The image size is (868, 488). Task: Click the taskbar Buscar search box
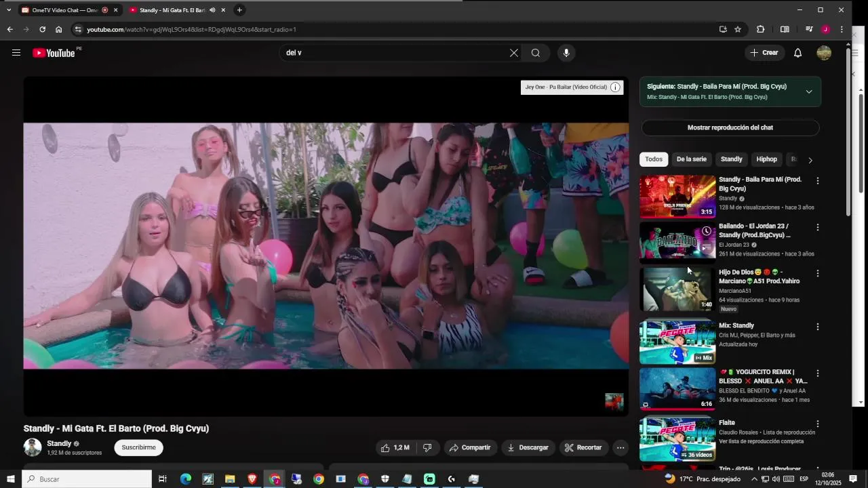pos(87,479)
